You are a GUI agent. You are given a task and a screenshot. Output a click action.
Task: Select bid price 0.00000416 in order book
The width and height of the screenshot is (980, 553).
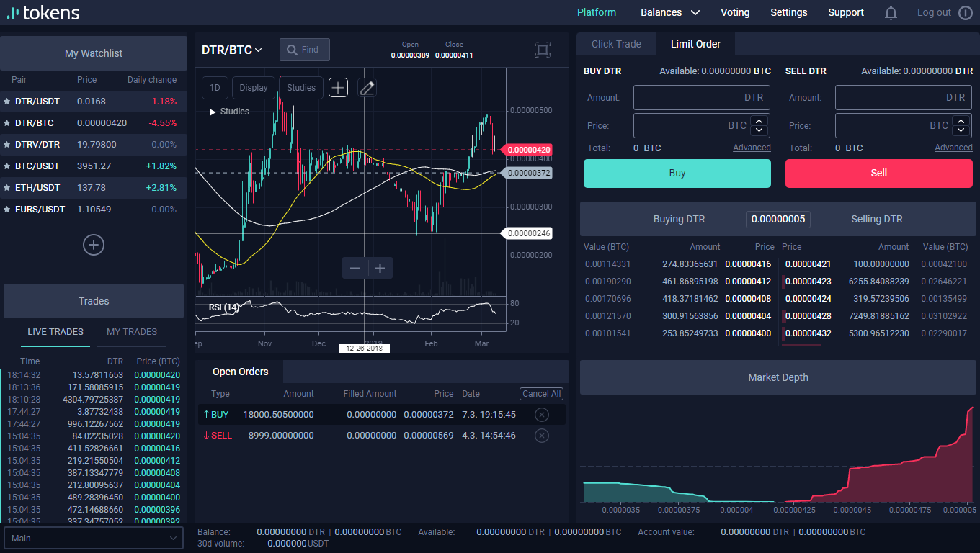748,264
